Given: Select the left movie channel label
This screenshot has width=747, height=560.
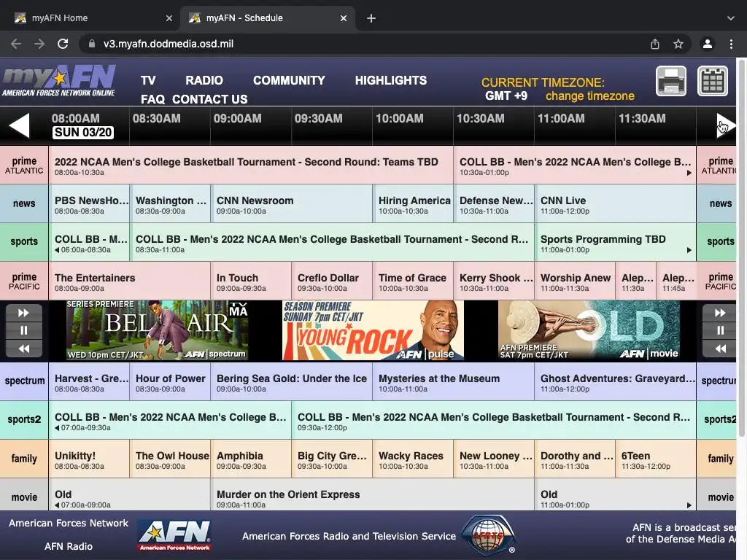Looking at the screenshot, I should tap(24, 495).
